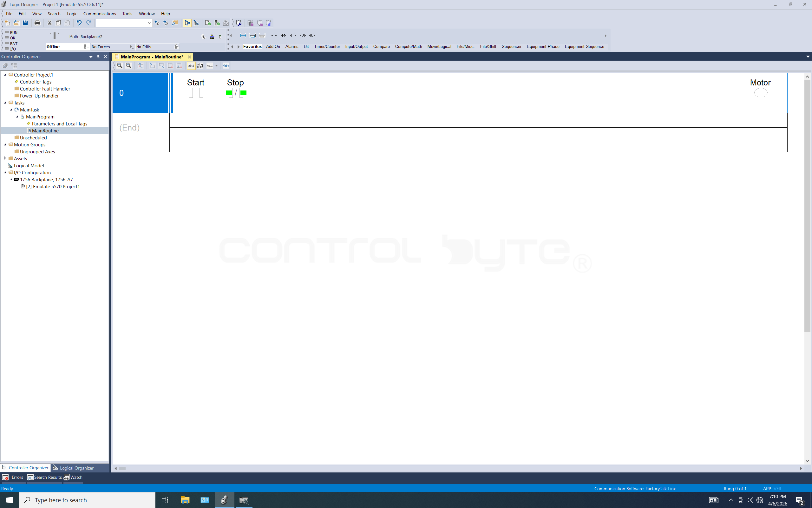This screenshot has height=508, width=812.
Task: Open the Search Results panel button
Action: 45,477
